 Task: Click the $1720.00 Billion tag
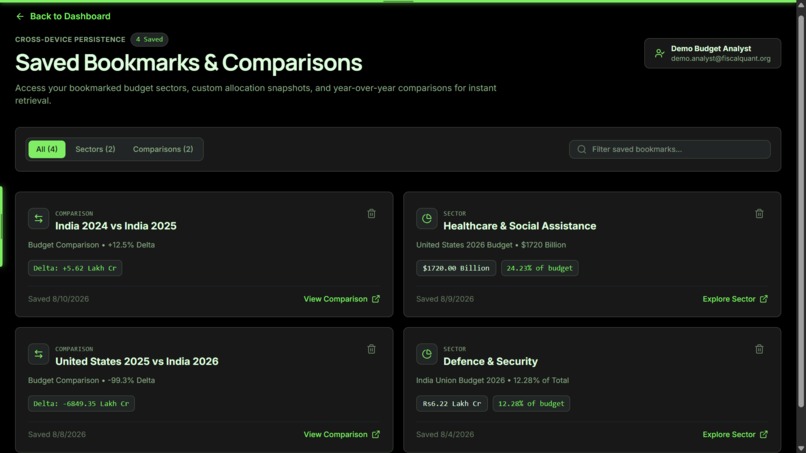(x=456, y=268)
